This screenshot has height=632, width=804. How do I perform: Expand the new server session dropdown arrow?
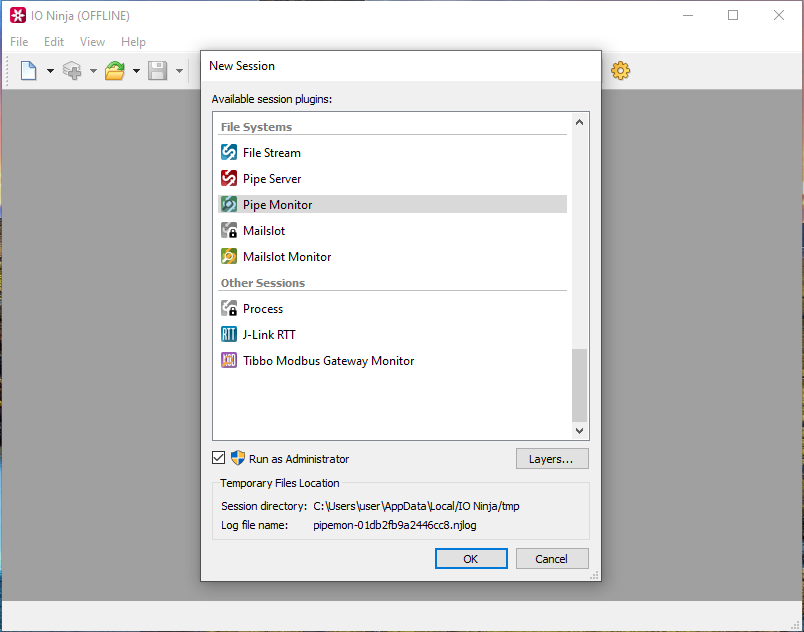(93, 71)
